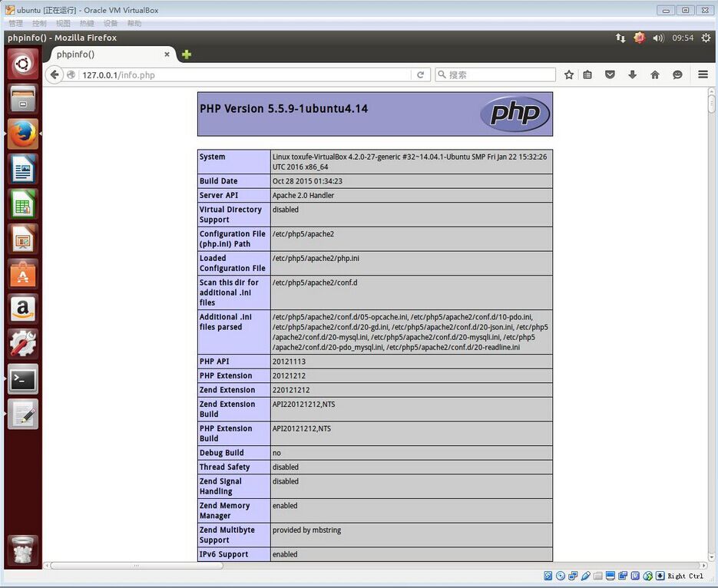Click the PHP Version 5.5.9-1ubuntu4.14 heading
This screenshot has height=588, width=718.
[x=283, y=109]
